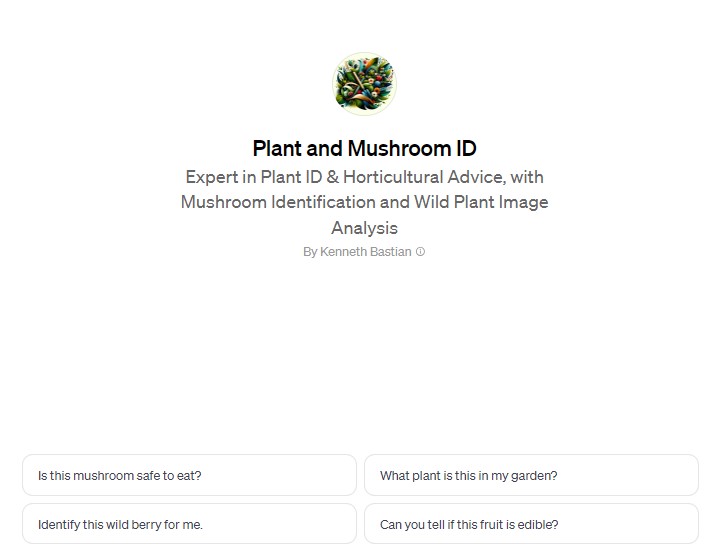Select "Can you tell if this fruit is edible?"
The width and height of the screenshot is (713, 555).
click(531, 524)
